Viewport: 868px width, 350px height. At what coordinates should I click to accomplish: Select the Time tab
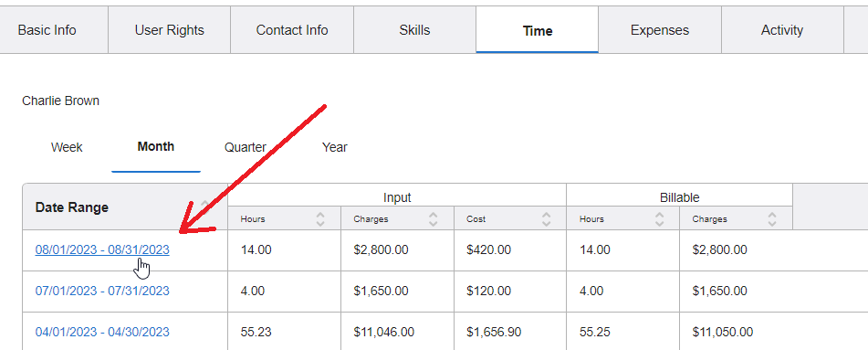[x=537, y=30]
